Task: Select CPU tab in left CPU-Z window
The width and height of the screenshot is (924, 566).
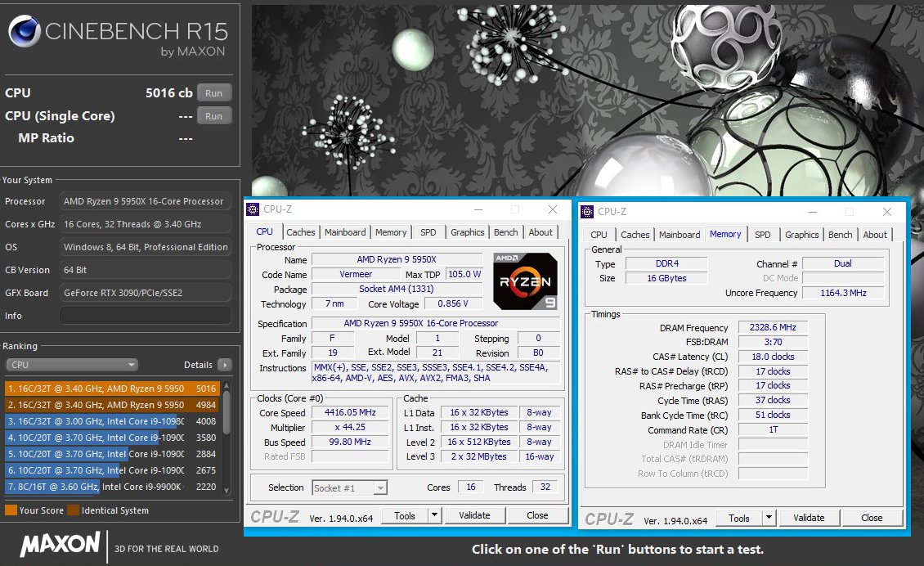Action: (265, 231)
